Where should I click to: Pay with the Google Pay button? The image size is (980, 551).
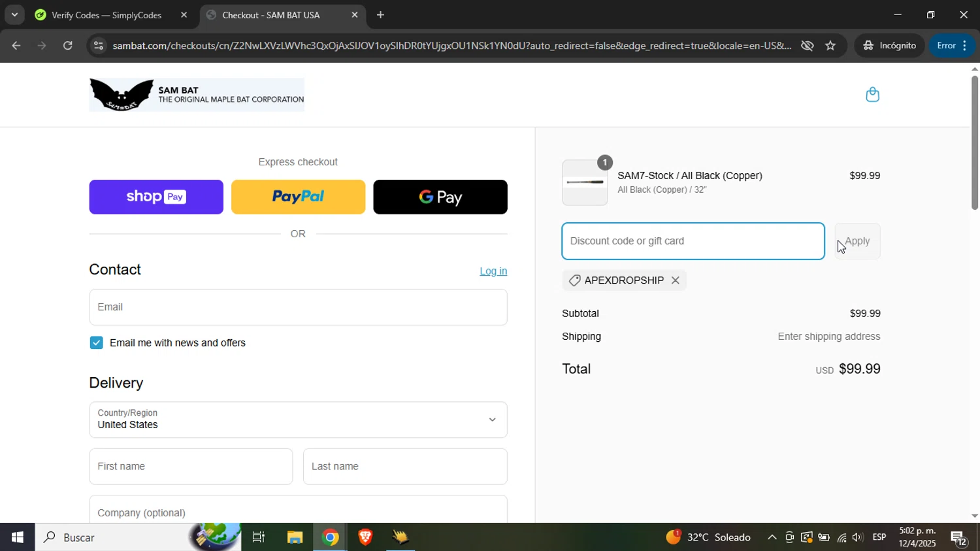click(x=440, y=197)
